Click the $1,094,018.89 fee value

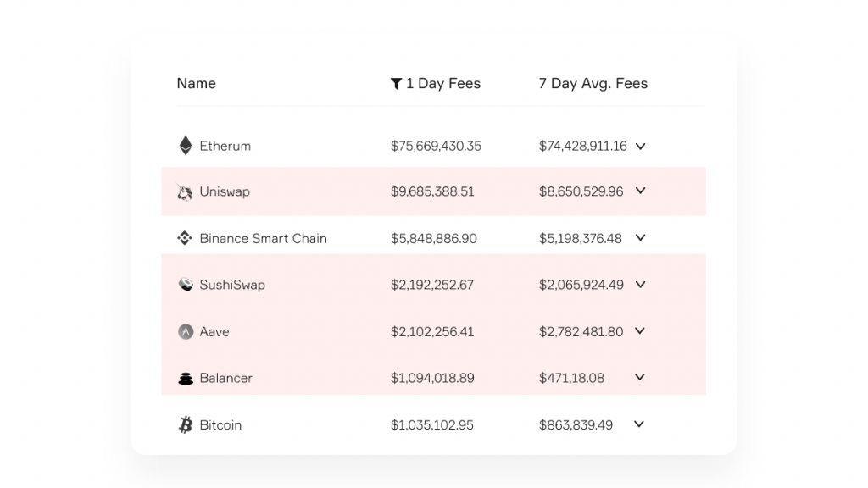click(432, 379)
